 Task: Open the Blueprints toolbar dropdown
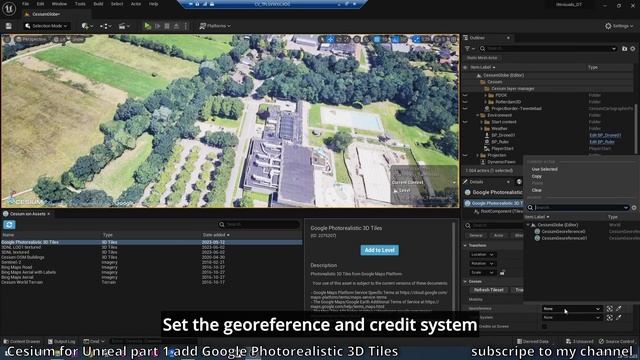106,26
